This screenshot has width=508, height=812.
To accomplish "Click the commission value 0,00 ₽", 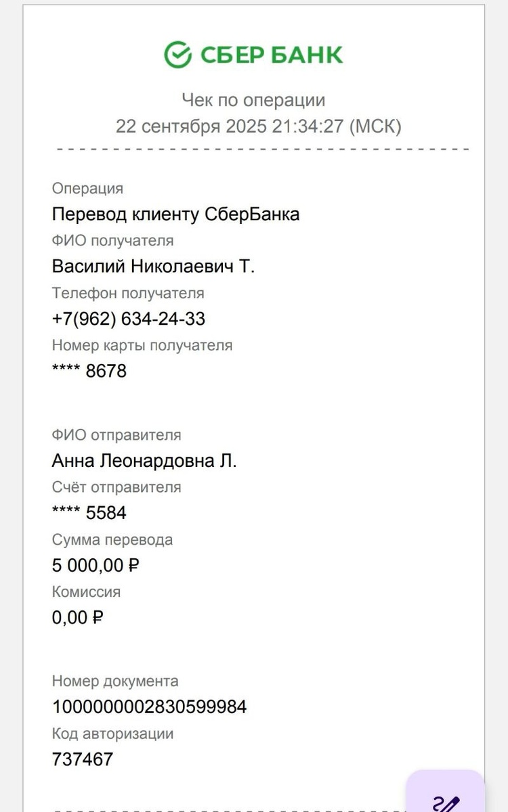I will (77, 617).
